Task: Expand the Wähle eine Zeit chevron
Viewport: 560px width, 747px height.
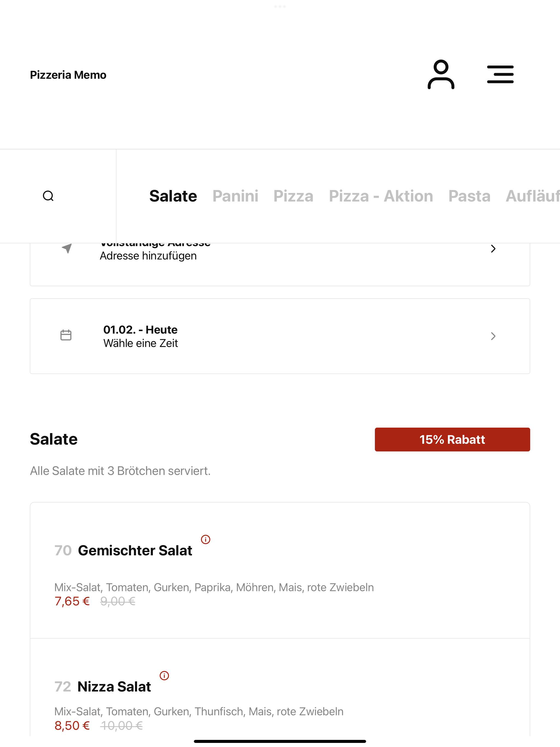Action: (493, 336)
